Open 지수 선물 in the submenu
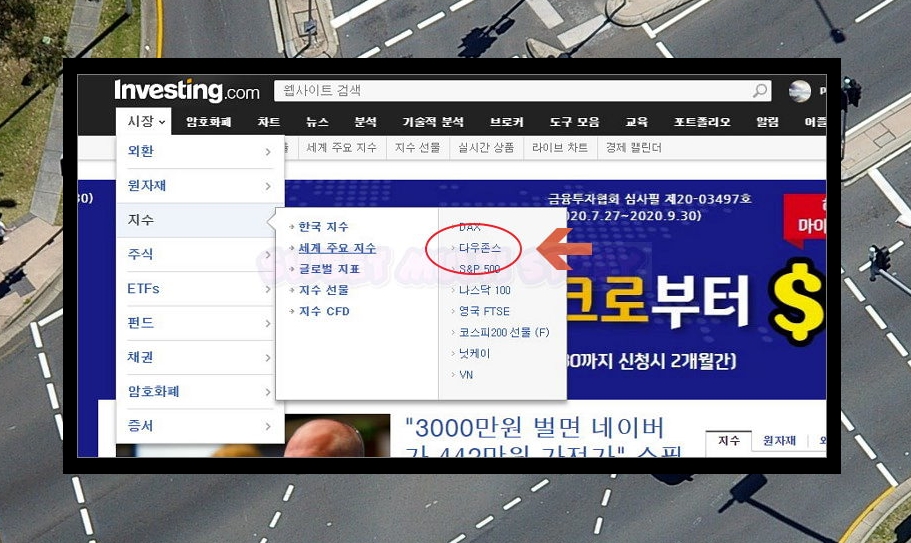This screenshot has width=911, height=543. click(x=324, y=290)
